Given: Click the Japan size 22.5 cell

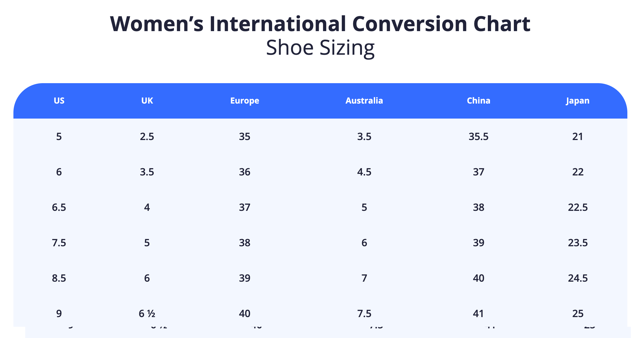Looking at the screenshot, I should [x=578, y=207].
